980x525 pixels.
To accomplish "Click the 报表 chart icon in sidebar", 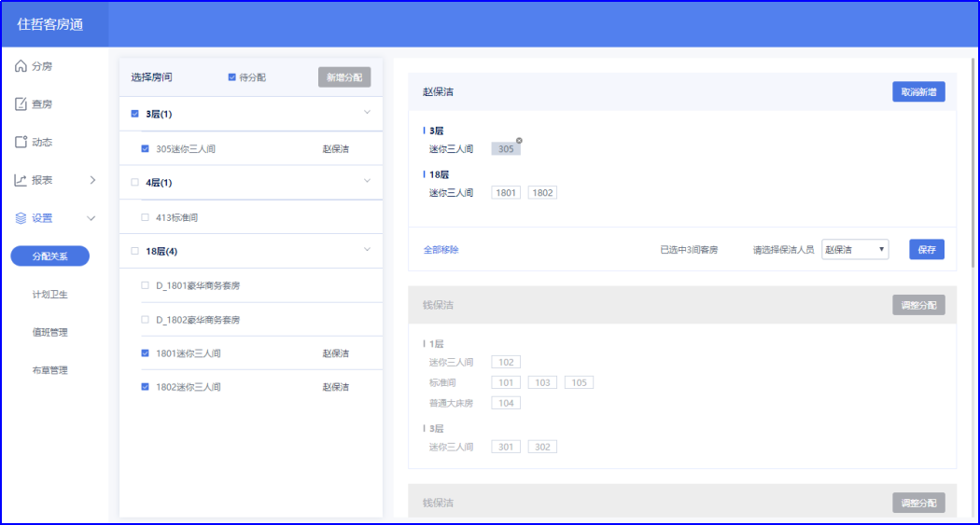I will point(21,180).
